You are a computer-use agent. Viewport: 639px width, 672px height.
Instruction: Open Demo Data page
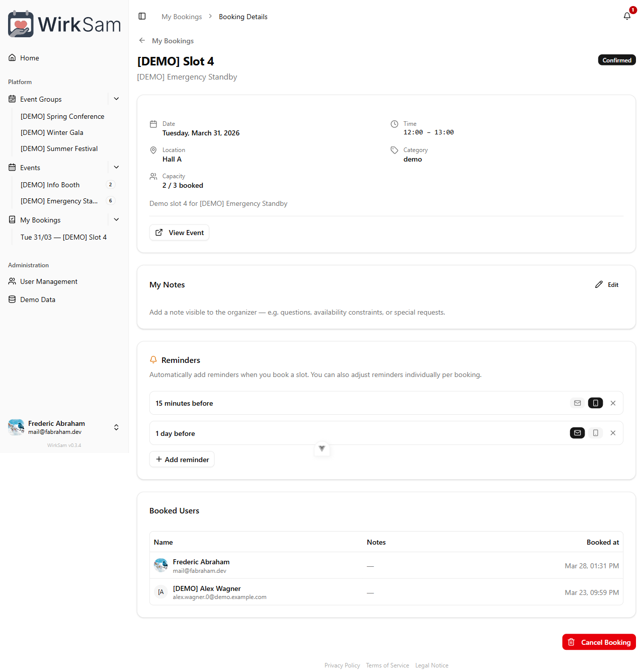(x=64, y=300)
